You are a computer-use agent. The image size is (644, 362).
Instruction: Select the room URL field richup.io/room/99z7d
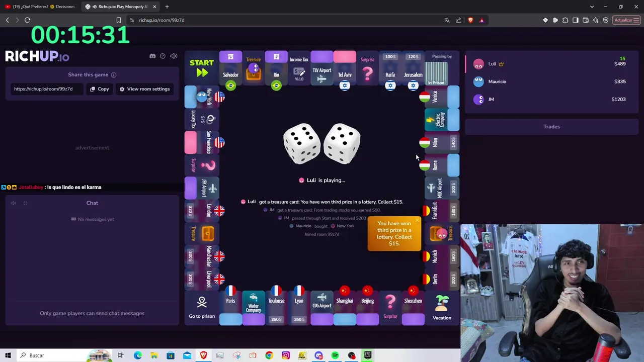pyautogui.click(x=47, y=89)
